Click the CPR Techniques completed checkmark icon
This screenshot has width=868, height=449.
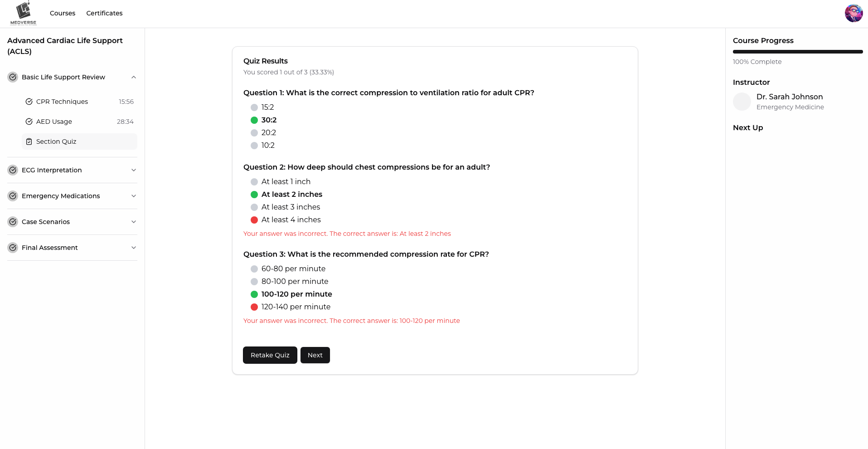pos(29,102)
